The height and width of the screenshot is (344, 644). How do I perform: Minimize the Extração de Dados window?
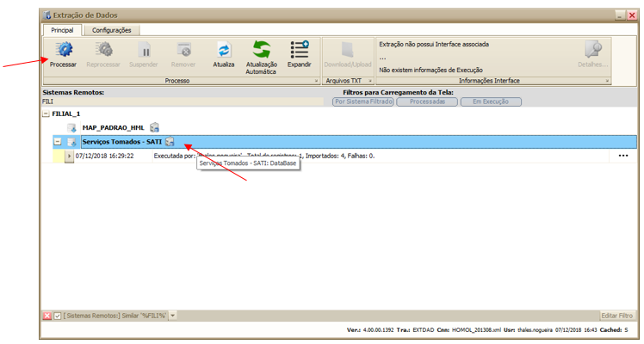620,16
